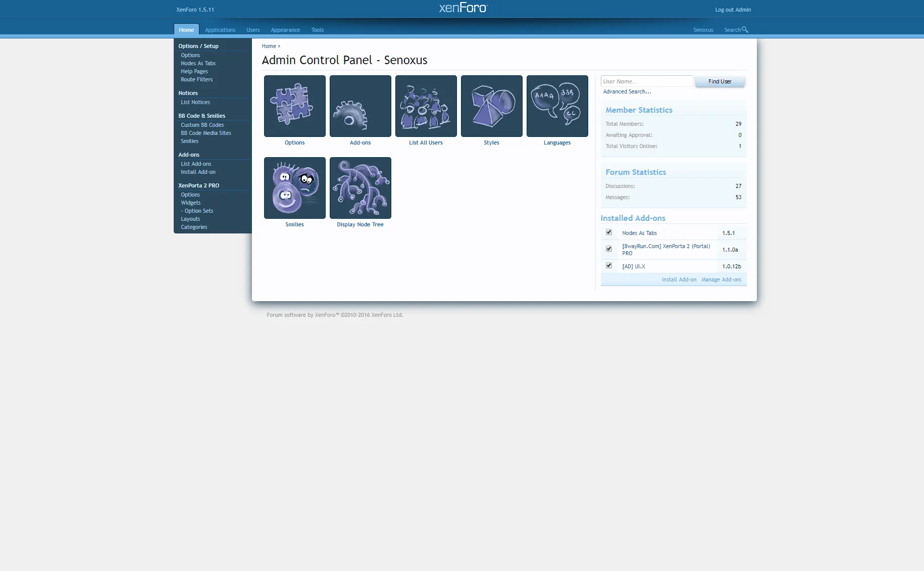Click the Discussions count 27
This screenshot has width=924, height=571.
(x=739, y=186)
